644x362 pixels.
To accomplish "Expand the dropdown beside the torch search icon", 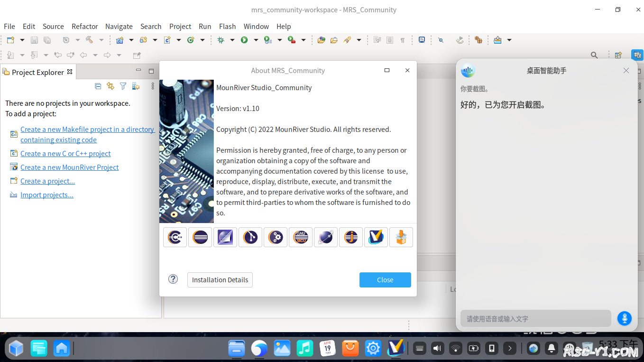I will (359, 40).
